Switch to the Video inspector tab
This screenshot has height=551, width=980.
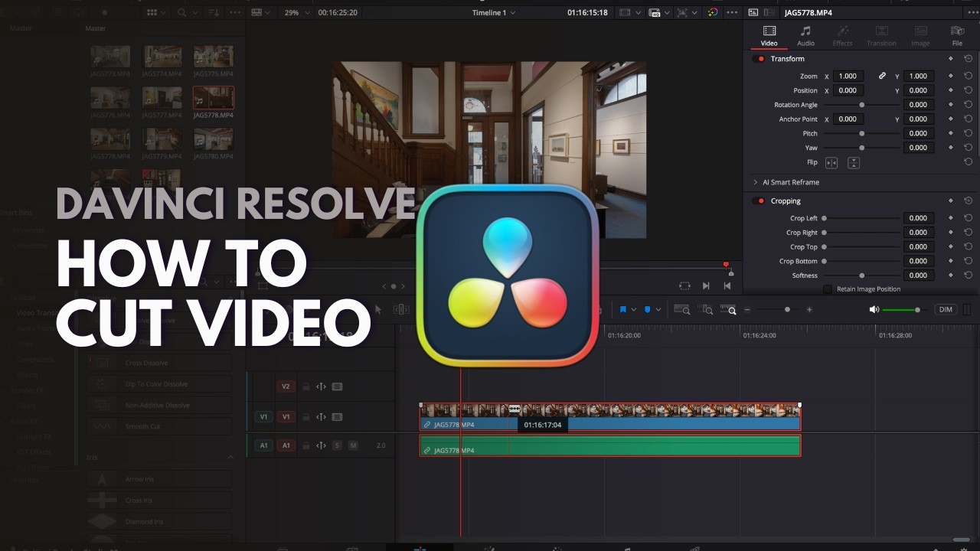[769, 35]
